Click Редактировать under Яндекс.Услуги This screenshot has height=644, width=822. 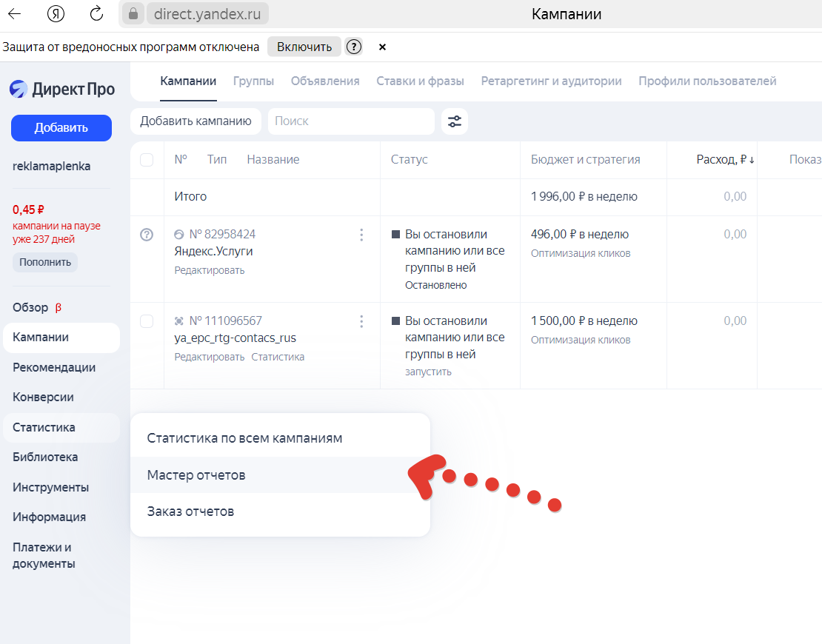click(x=209, y=270)
